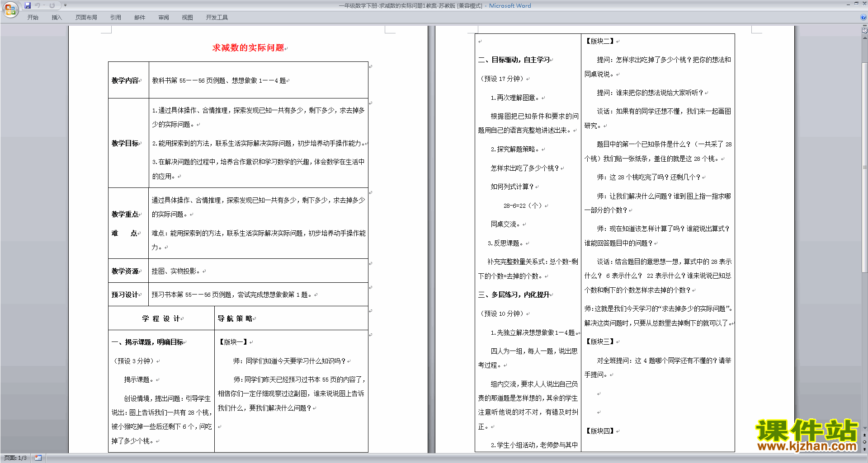Click vertical scrollbar up arrow
Viewport: 868px width, 463px height.
tap(864, 38)
